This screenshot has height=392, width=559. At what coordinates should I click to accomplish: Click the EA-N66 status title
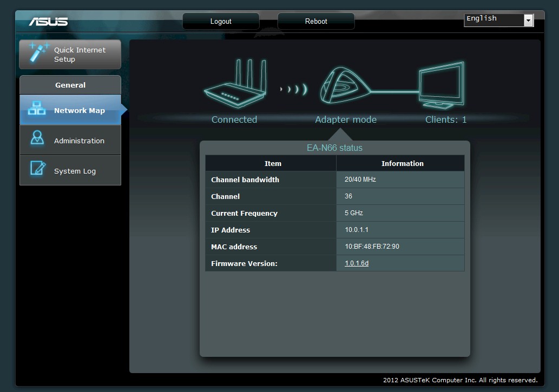pos(334,148)
